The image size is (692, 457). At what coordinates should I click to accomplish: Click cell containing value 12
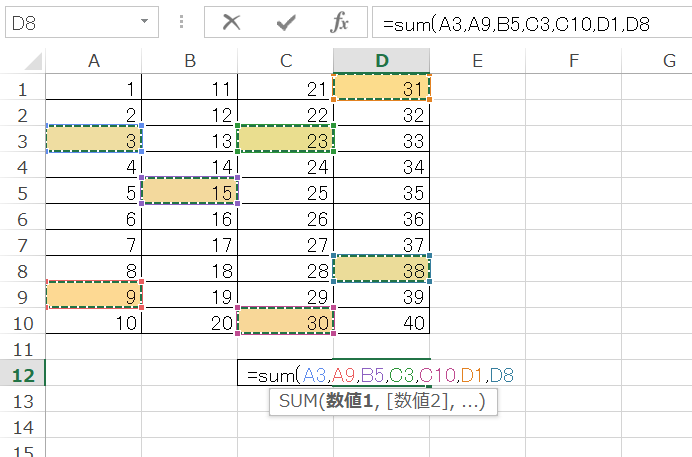tap(190, 113)
